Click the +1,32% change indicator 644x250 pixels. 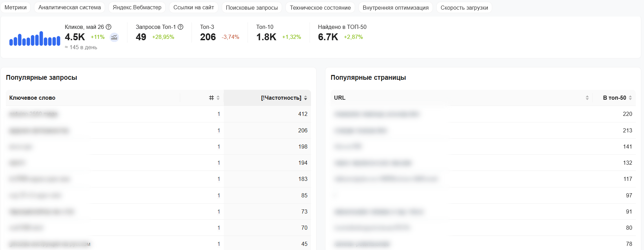292,37
